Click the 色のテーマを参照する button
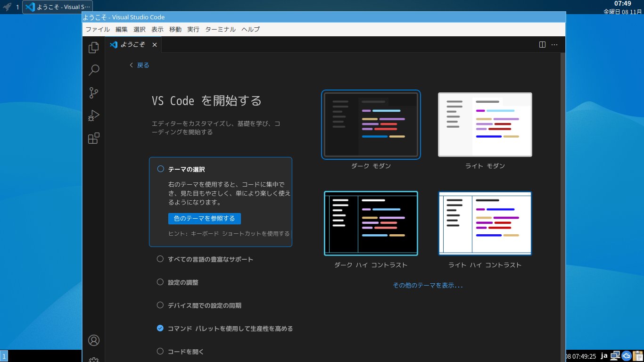The height and width of the screenshot is (362, 644). (205, 219)
